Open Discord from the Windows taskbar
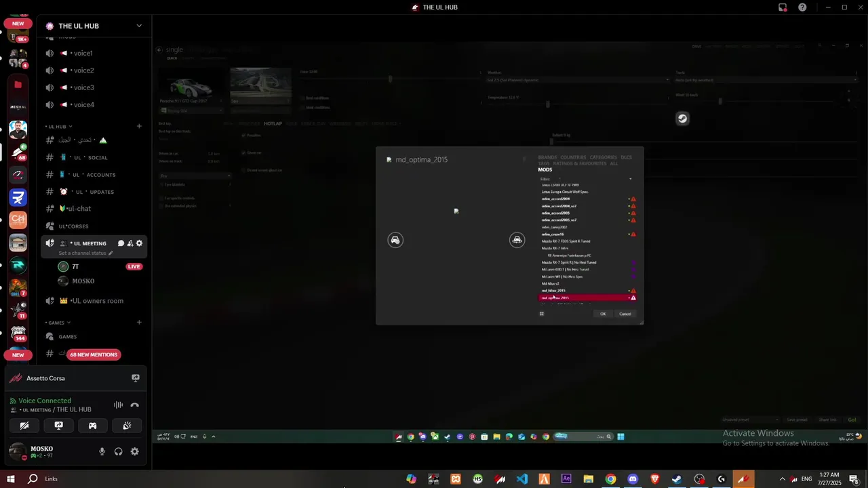The width and height of the screenshot is (868, 488). coord(633,479)
